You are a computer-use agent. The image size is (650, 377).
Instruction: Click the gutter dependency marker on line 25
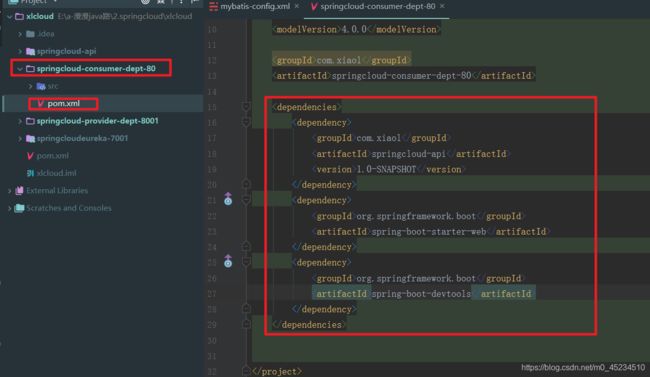point(228,261)
